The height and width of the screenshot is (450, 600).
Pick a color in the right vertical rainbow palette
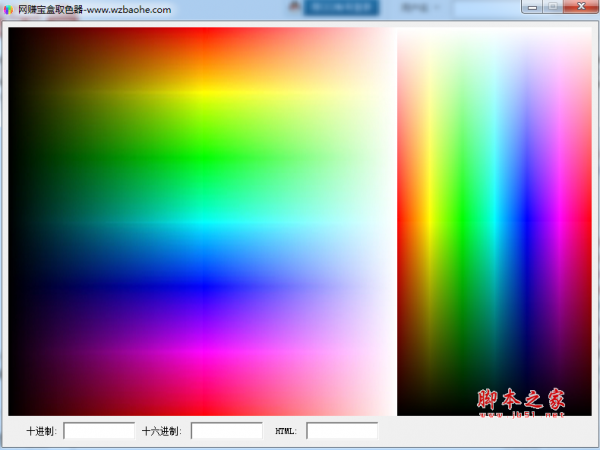click(494, 221)
